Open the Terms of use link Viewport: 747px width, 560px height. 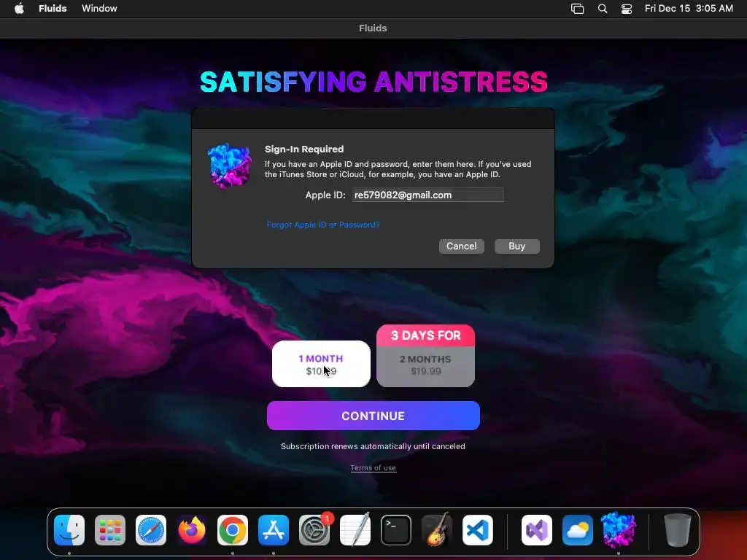[x=373, y=468]
